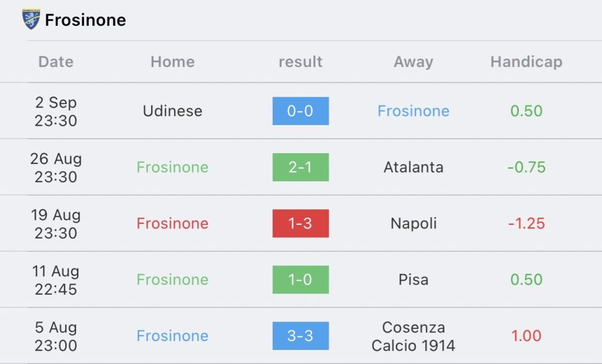Click the Date column header
This screenshot has height=364, width=602.
56,62
